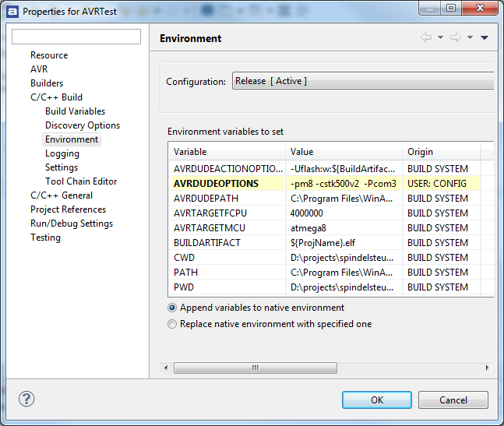Open back history dropdown arrow
Image resolution: width=504 pixels, height=426 pixels.
pyautogui.click(x=440, y=38)
